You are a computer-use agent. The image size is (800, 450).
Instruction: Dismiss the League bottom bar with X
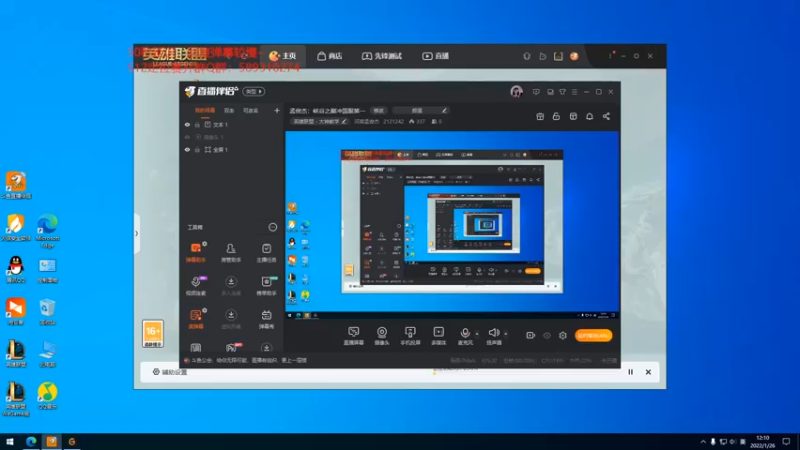click(x=648, y=372)
